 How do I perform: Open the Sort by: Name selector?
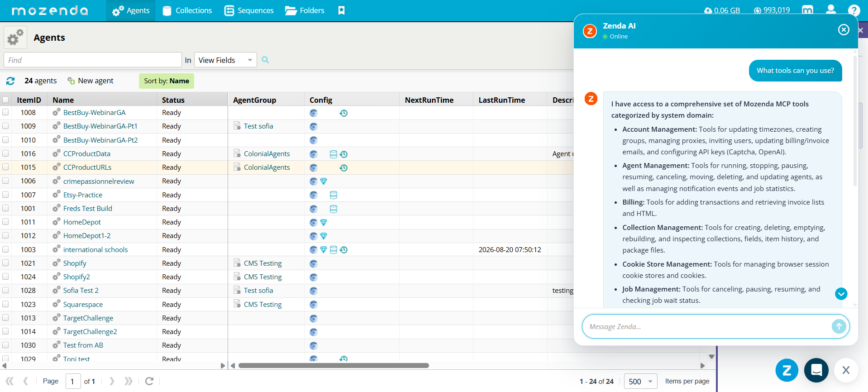coord(167,81)
